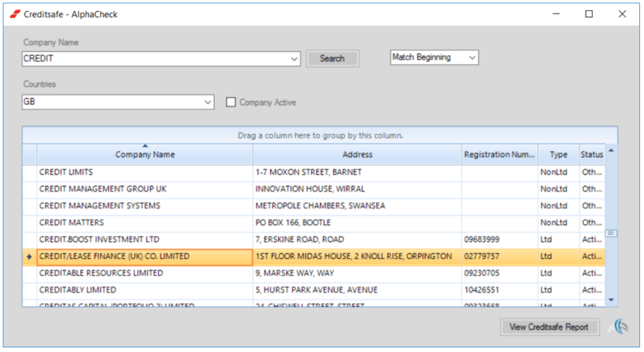644x352 pixels.
Task: Minimize the AlphaCheck window
Action: tap(556, 14)
